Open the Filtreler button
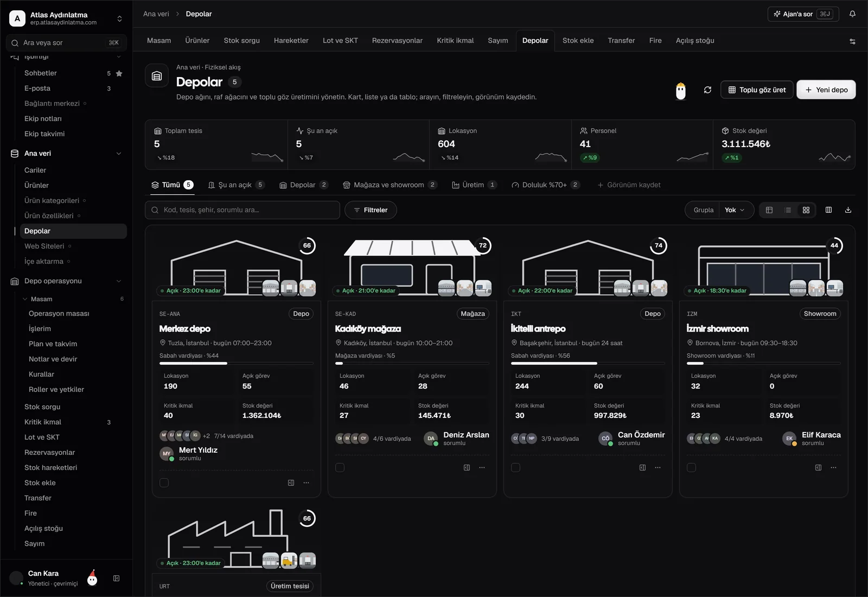 tap(371, 210)
